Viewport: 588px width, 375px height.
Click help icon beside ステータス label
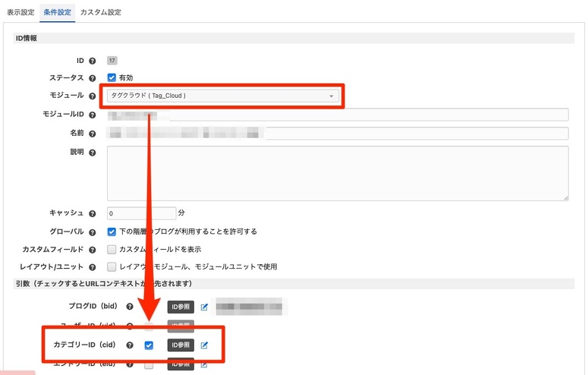click(x=93, y=77)
